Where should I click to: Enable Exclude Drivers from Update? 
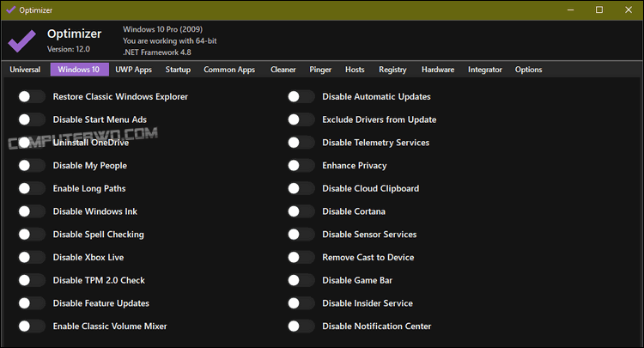click(301, 119)
